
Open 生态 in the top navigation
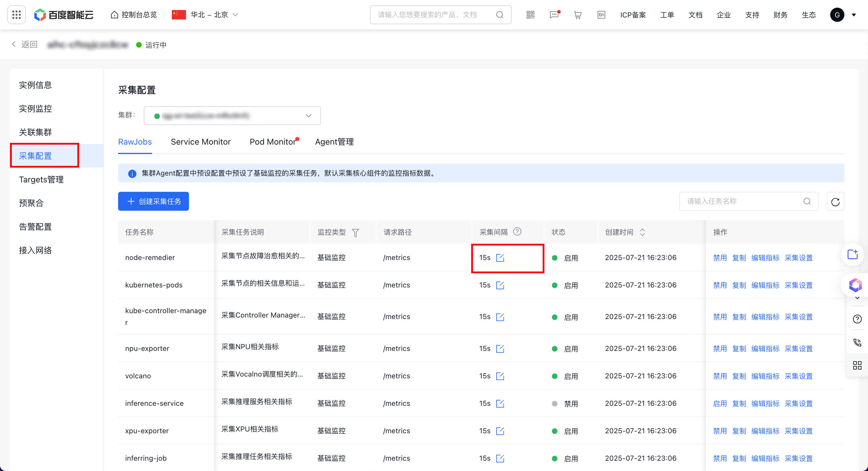808,15
